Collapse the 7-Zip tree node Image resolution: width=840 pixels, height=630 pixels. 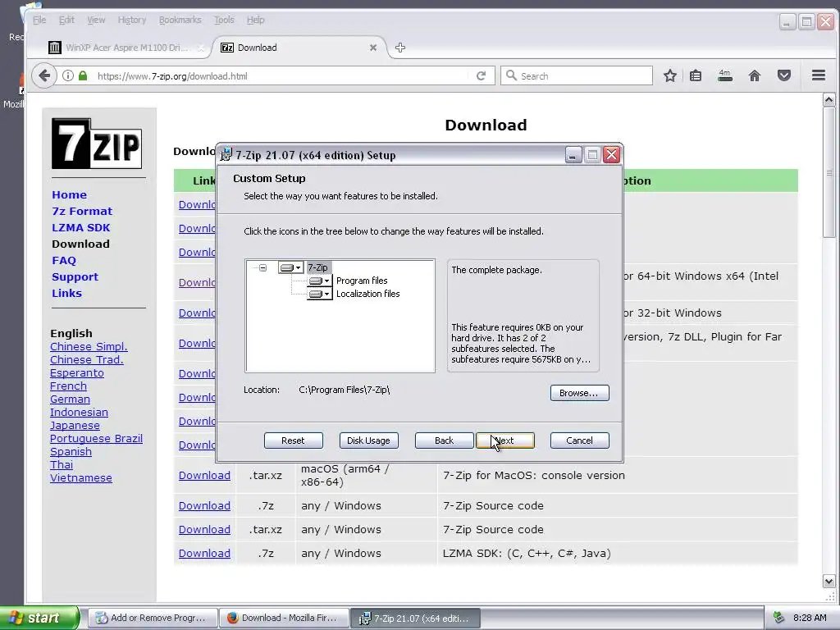263,267
